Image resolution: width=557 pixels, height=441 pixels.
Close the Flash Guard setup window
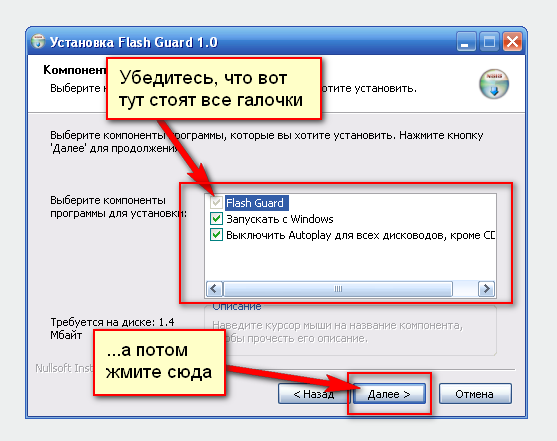point(513,42)
